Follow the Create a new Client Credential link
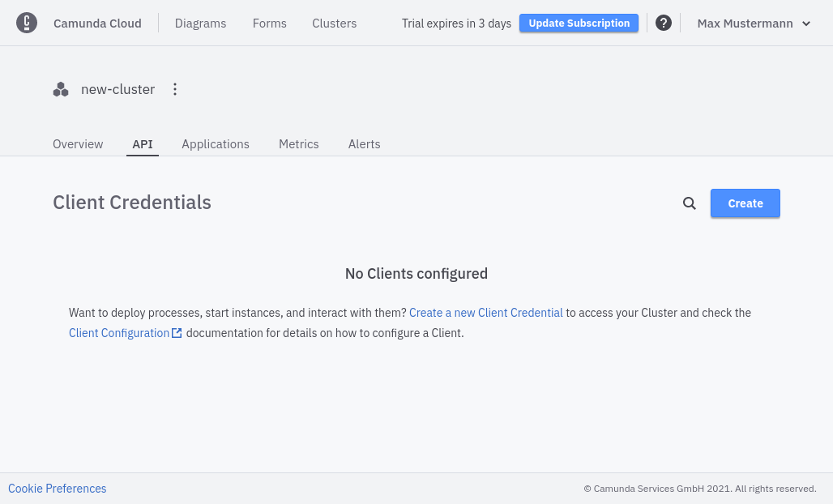The height and width of the screenshot is (504, 833). [485, 313]
